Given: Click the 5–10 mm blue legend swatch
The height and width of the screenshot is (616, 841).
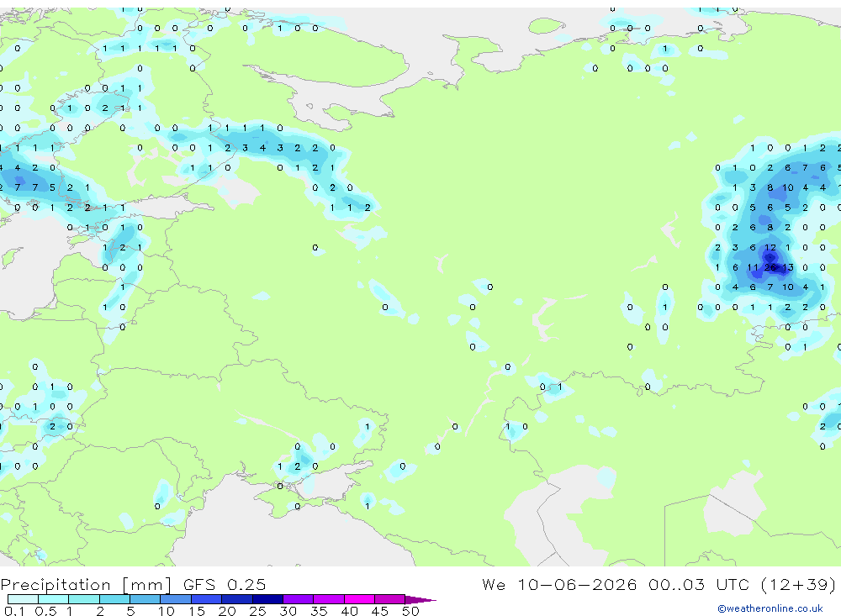Looking at the screenshot, I should (145, 599).
